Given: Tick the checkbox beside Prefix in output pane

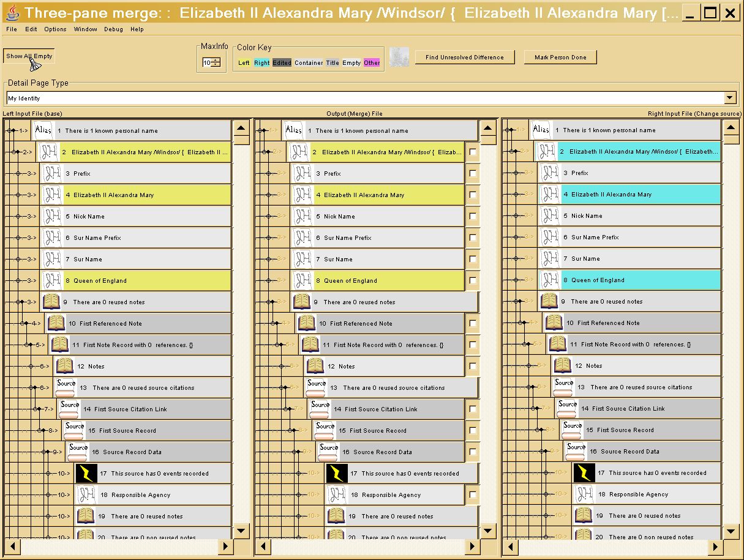Looking at the screenshot, I should point(473,173).
